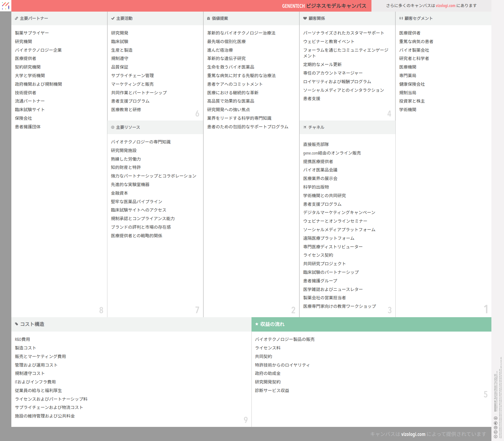Click the link icon beside 主要パートナー
This screenshot has width=504, height=441.
coord(16,18)
